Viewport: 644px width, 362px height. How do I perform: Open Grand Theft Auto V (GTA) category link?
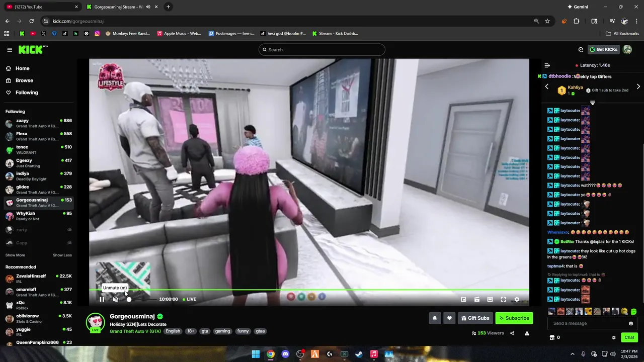point(135,331)
